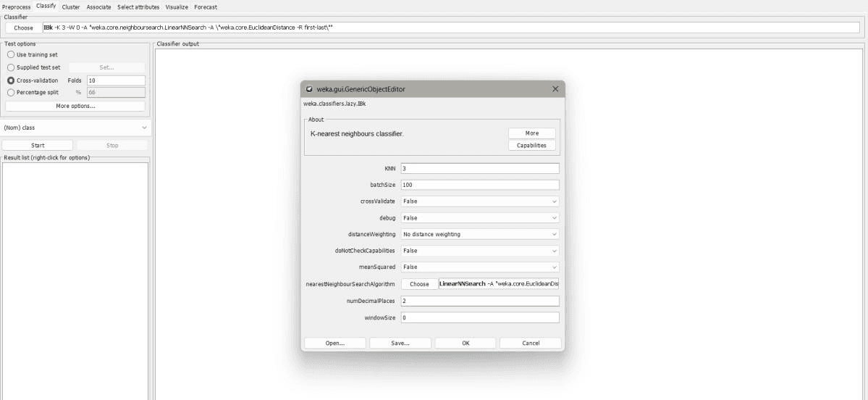Open the doNotCheckCapabilities dropdown
The height and width of the screenshot is (400, 868).
click(x=479, y=251)
